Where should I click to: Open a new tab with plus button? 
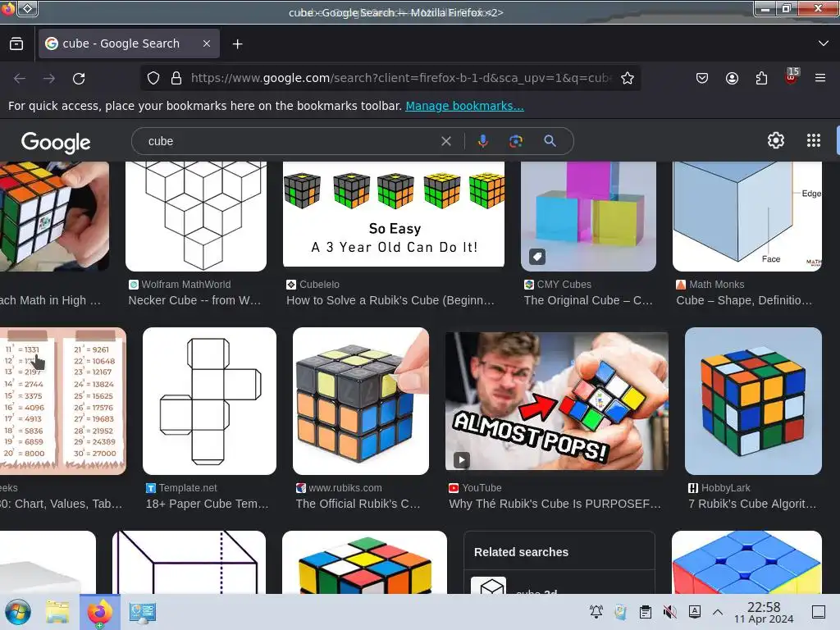pyautogui.click(x=237, y=44)
